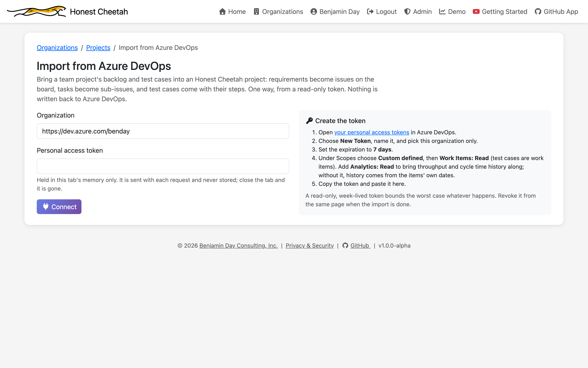Click the 'Bring a team project's backlog' description
Image resolution: width=588 pixels, height=368 pixels.
click(207, 89)
